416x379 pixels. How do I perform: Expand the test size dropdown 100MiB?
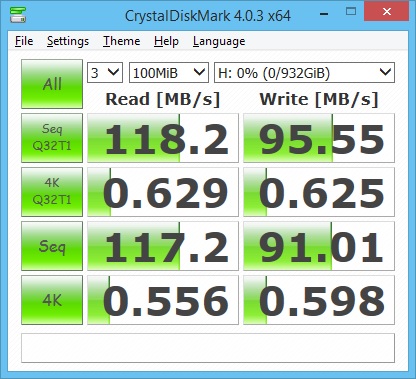169,72
